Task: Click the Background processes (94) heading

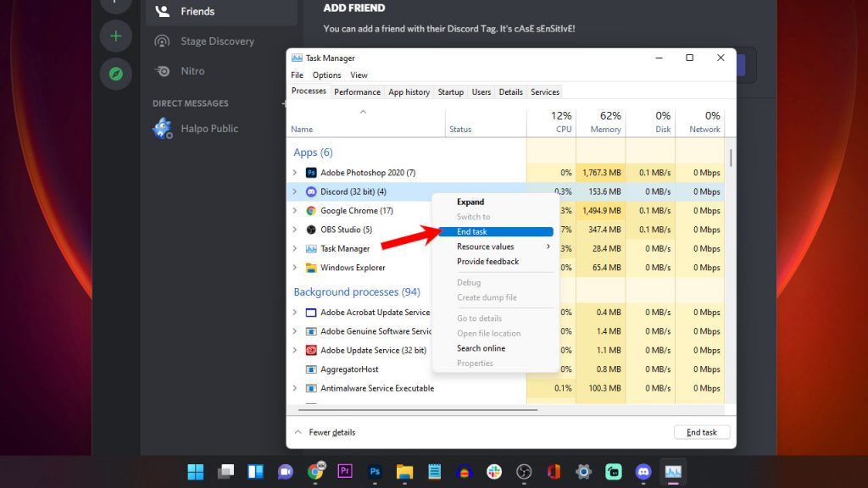Action: [x=357, y=291]
